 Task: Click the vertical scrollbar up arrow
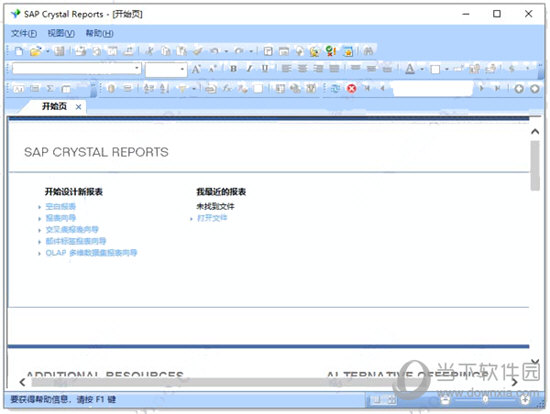tap(535, 132)
